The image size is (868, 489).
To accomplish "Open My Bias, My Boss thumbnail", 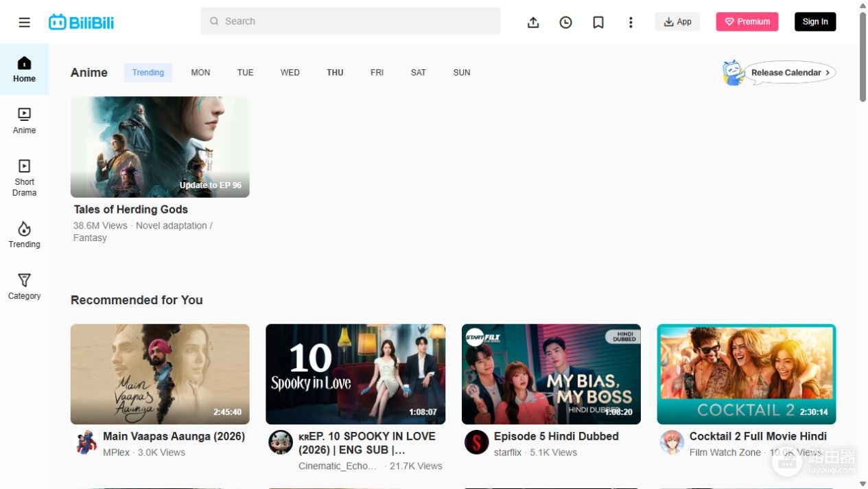I will coord(551,374).
